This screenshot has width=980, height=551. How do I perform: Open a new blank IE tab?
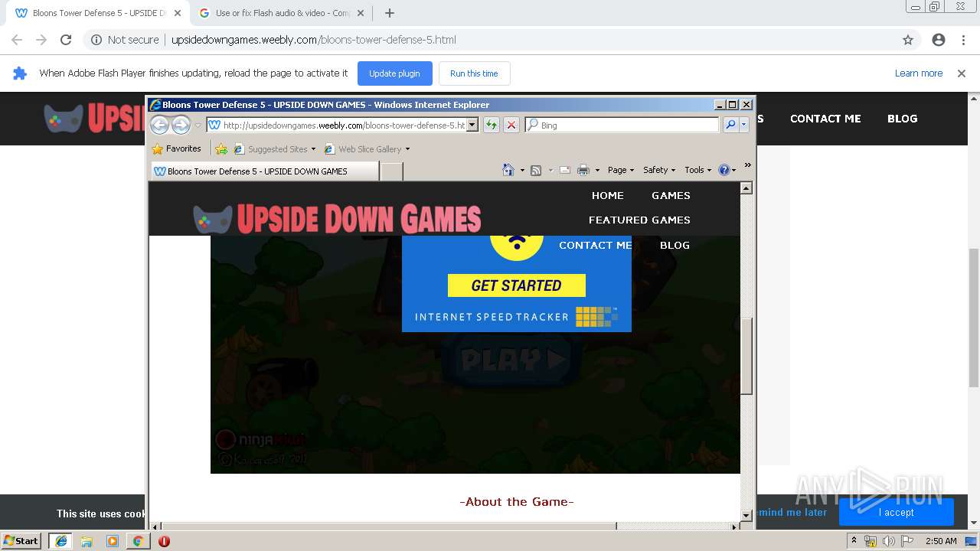[391, 171]
